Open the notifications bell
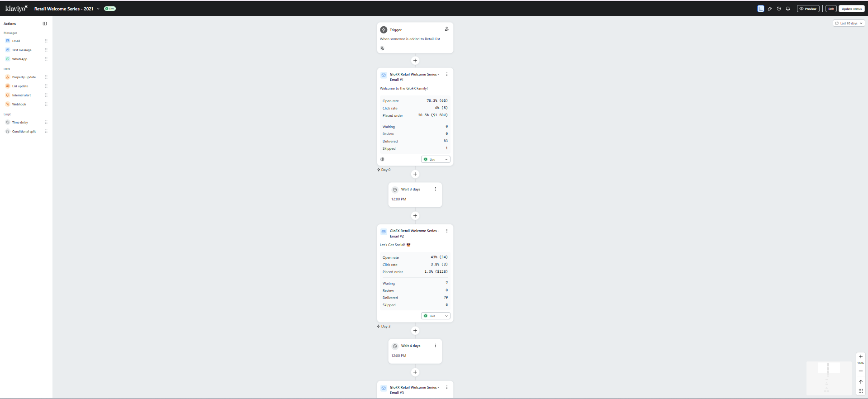The width and height of the screenshot is (868, 399). (788, 9)
